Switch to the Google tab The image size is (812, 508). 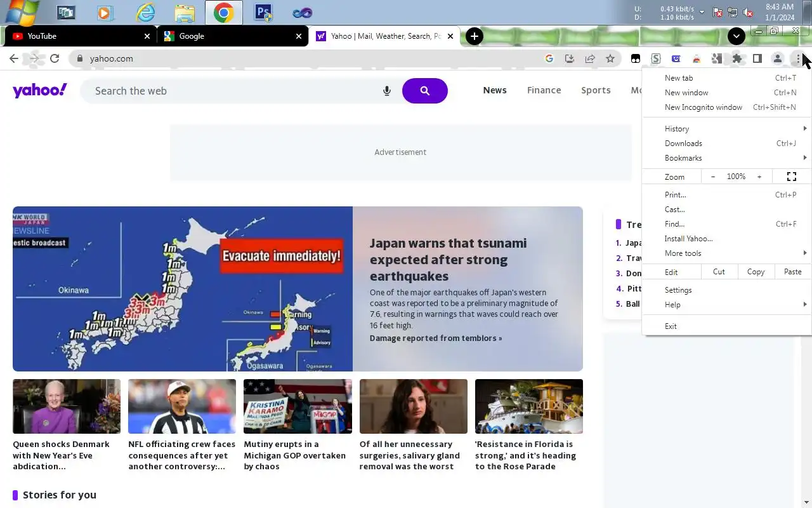232,36
